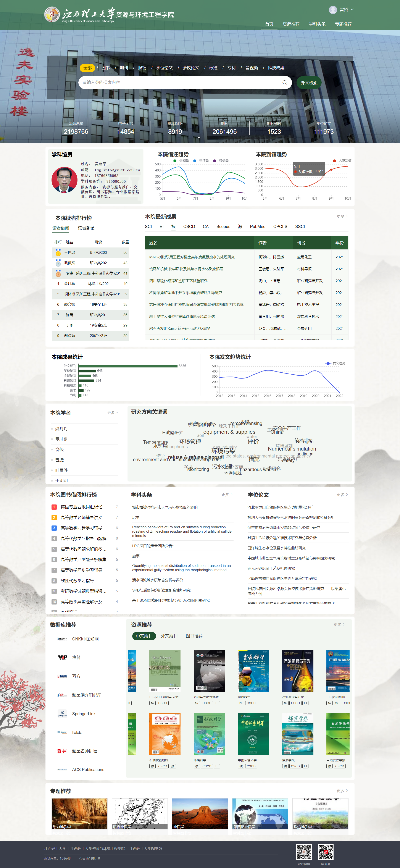
Task: Open paper MAP-树脂联用工艺对稀土高浓度氨氮废水的处理研究
Action: pos(192,257)
